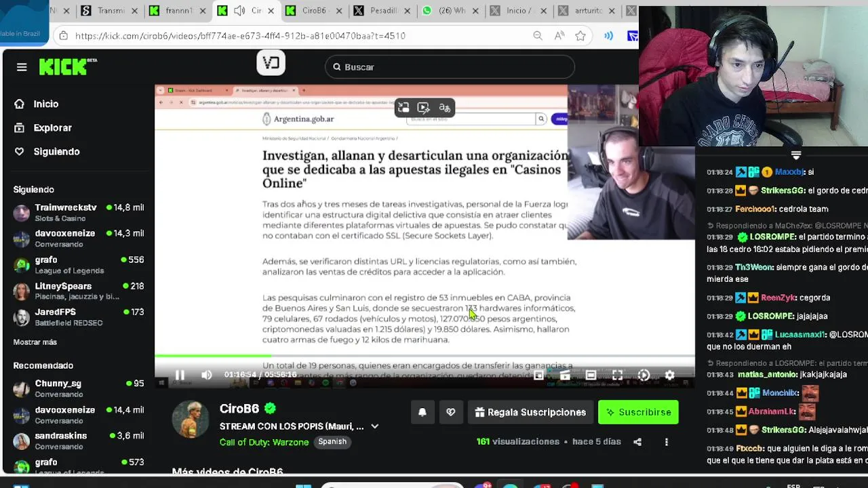Click the CiroB6 channel name
The image size is (868, 488).
239,409
